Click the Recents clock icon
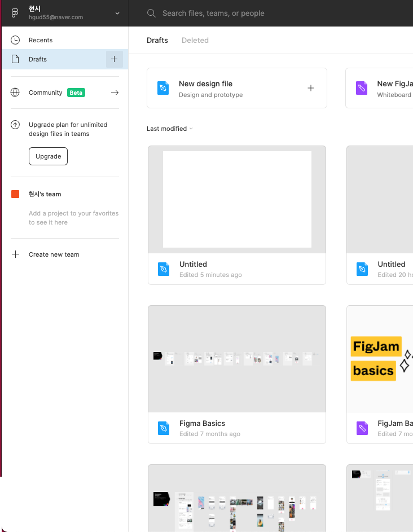 pyautogui.click(x=15, y=40)
